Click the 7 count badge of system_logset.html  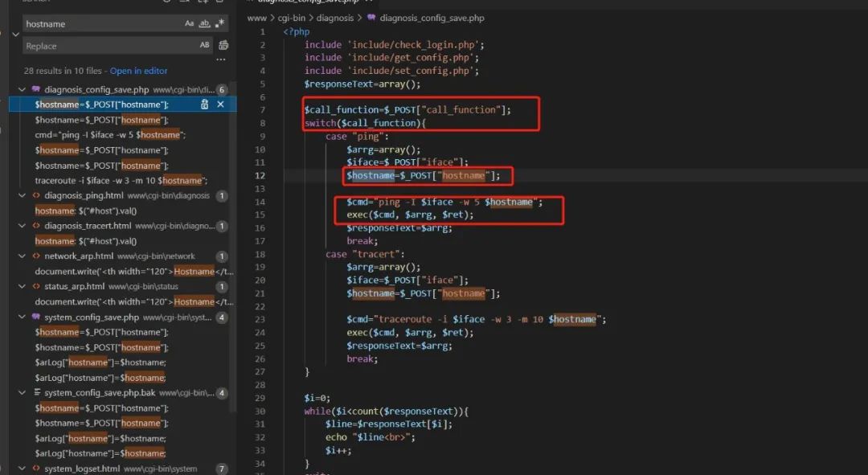coord(222,469)
